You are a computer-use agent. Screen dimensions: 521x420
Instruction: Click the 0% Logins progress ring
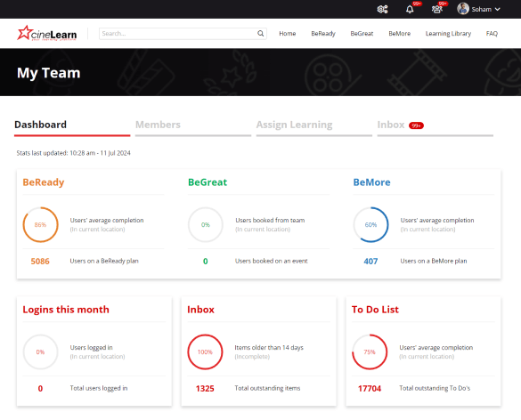tap(40, 352)
